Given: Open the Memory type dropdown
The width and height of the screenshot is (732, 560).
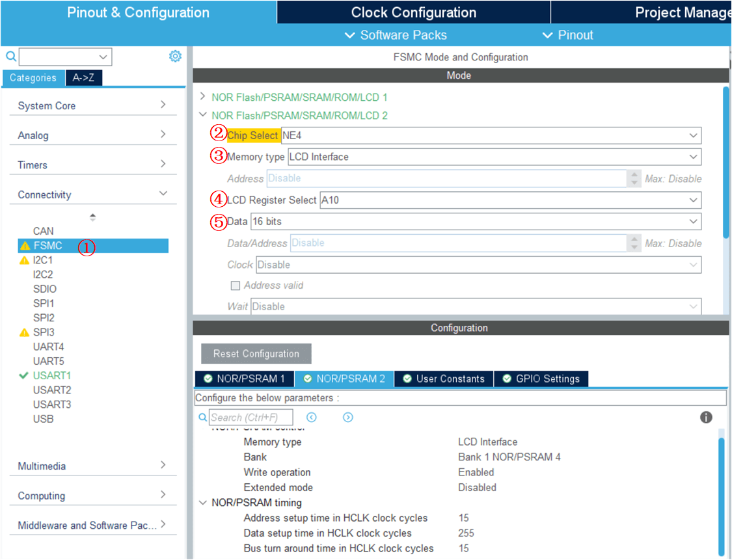Looking at the screenshot, I should pos(692,157).
